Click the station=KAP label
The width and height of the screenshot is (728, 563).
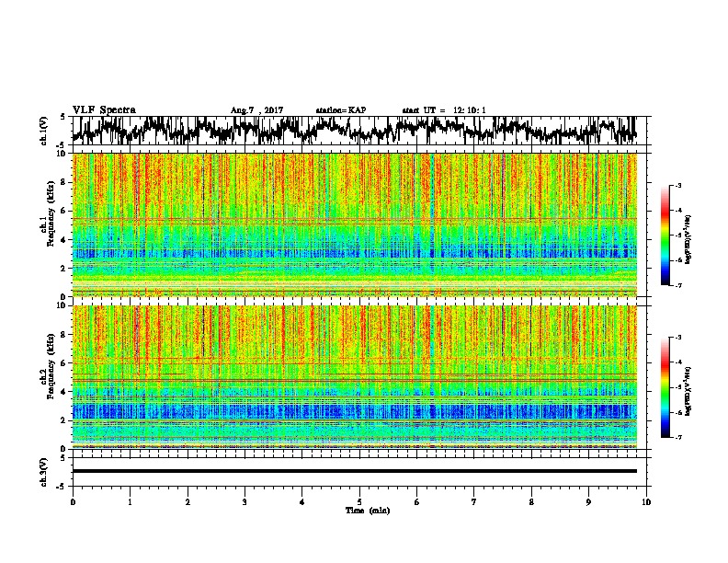(x=341, y=110)
